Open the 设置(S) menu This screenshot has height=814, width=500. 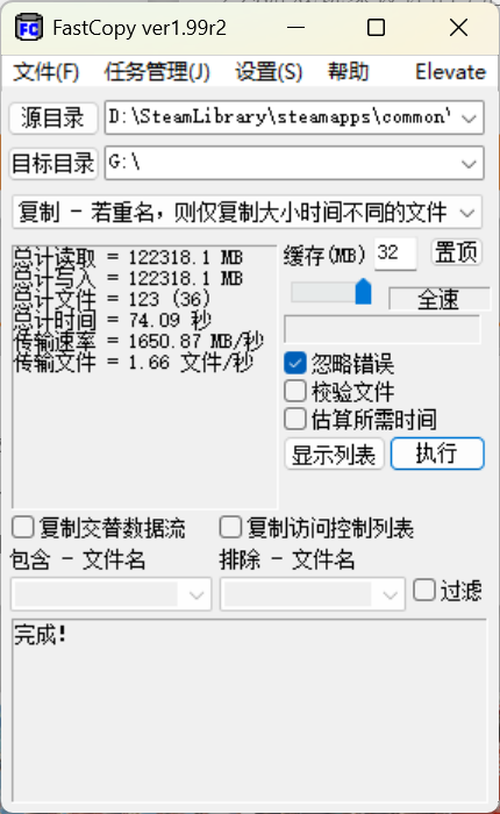[x=268, y=72]
